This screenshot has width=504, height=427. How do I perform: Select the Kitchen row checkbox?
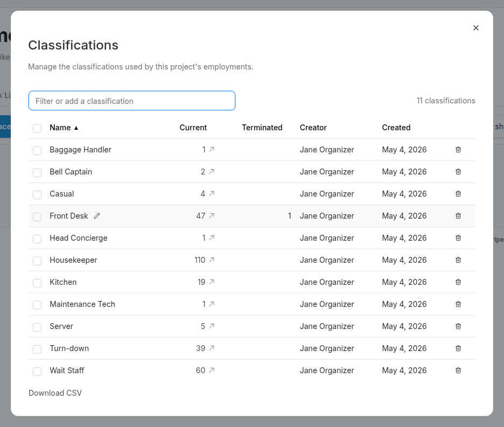37,283
